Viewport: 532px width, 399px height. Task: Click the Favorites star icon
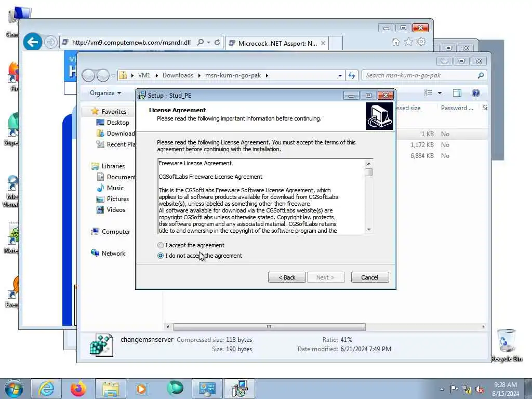pos(95,111)
